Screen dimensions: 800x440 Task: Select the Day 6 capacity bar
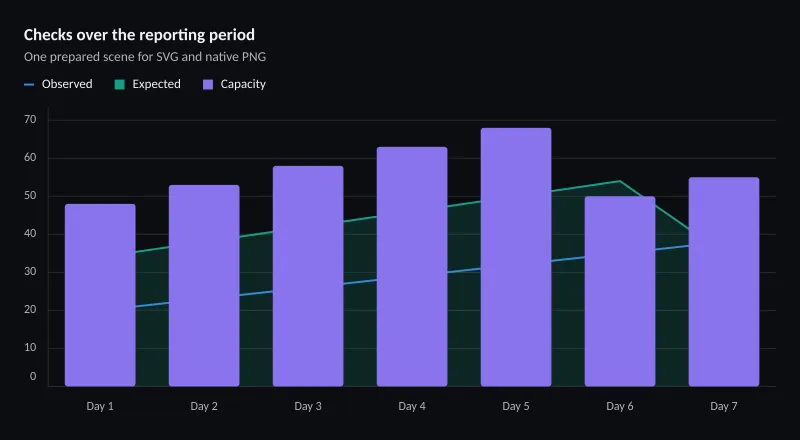pyautogui.click(x=620, y=291)
